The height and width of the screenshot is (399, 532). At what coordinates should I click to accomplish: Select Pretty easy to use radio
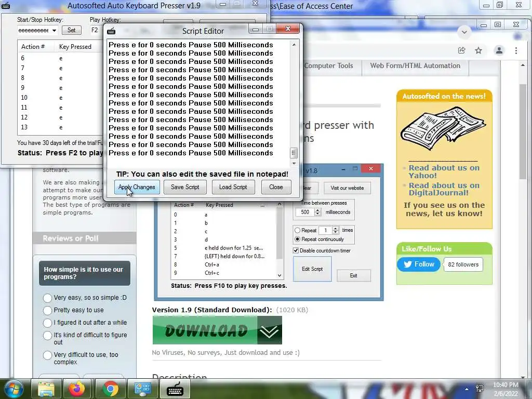point(47,310)
